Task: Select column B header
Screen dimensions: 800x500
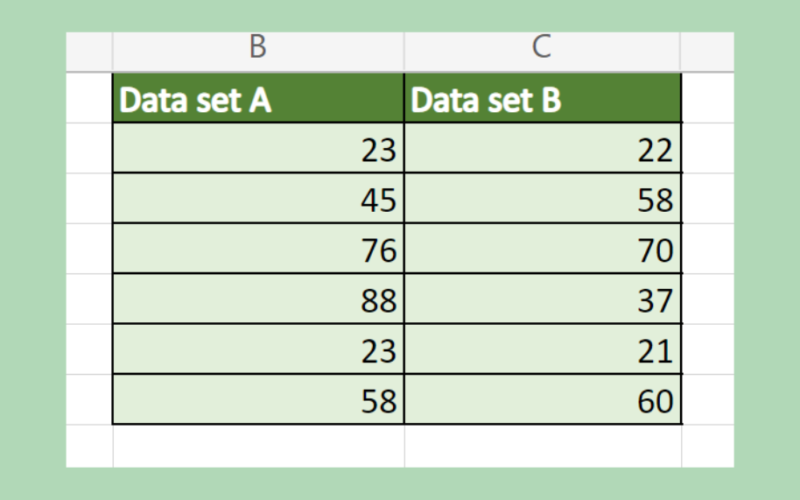Action: [258, 48]
